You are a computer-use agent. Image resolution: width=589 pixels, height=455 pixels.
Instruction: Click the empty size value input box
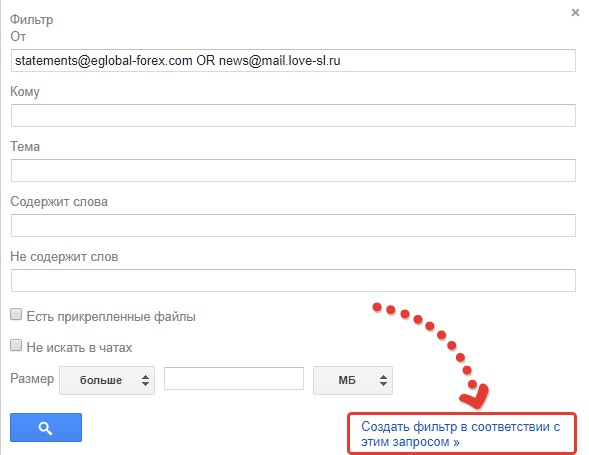click(234, 378)
